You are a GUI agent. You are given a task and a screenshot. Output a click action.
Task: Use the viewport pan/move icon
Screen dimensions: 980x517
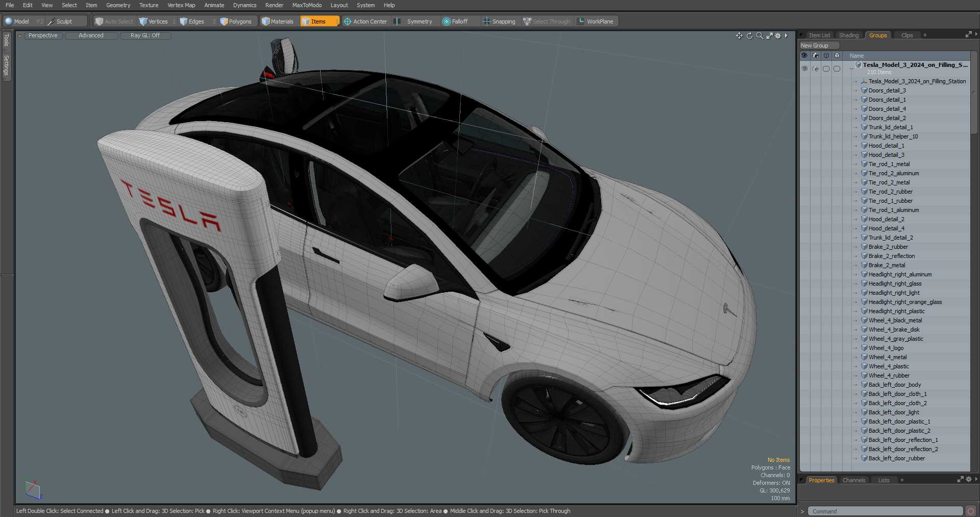pos(739,36)
